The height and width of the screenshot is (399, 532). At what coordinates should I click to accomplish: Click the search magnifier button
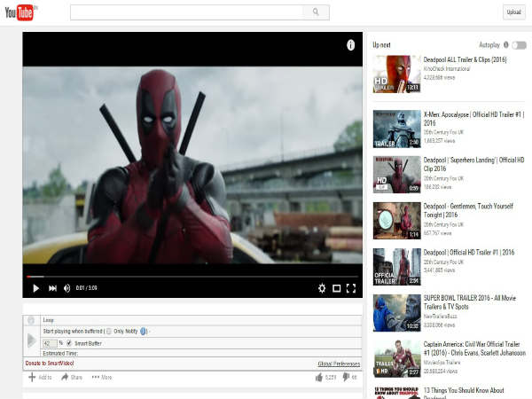tap(316, 12)
